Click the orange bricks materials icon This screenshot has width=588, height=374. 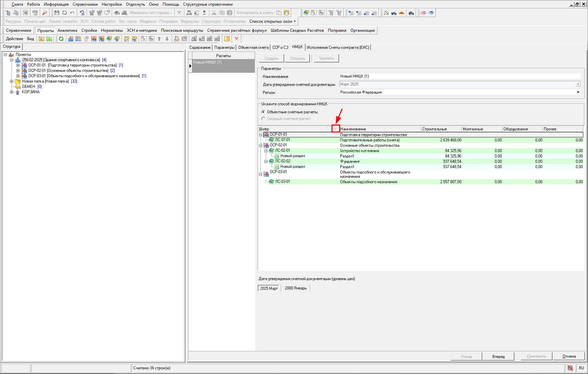(x=402, y=13)
